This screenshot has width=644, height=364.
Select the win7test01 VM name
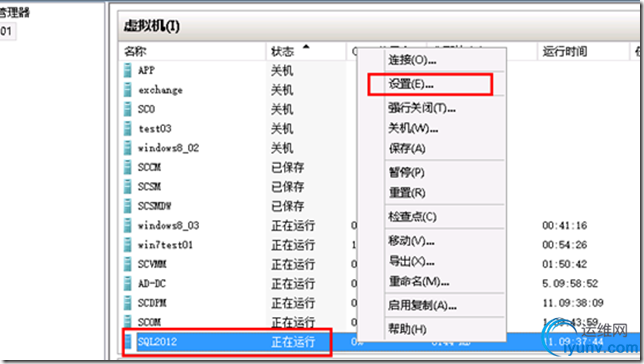pyautogui.click(x=165, y=244)
